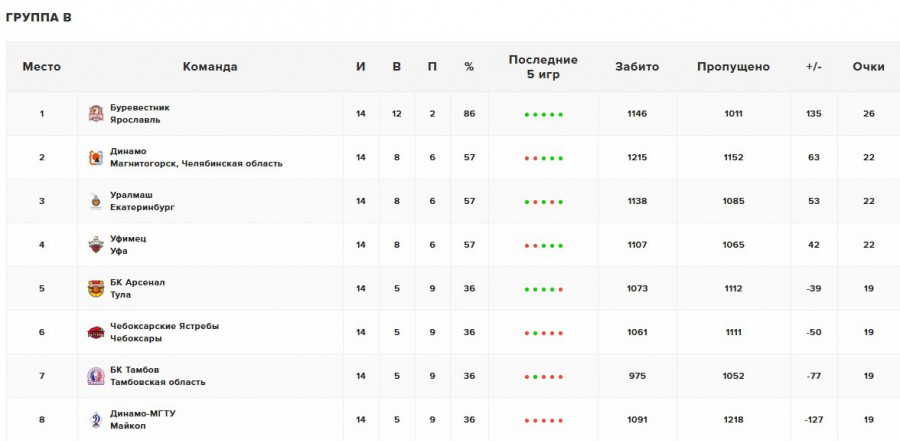Click the conceded value 1085
This screenshot has height=441, width=900.
point(734,201)
